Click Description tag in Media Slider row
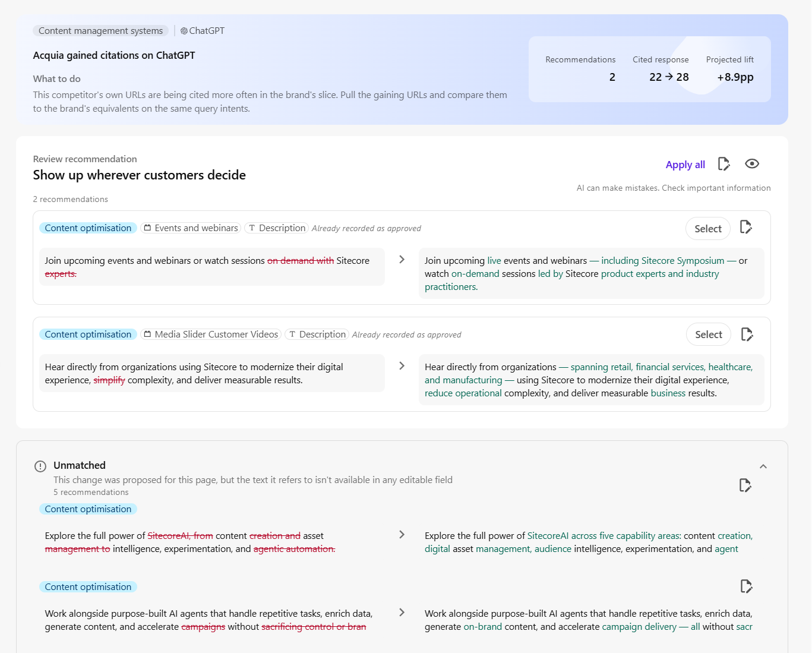 (x=317, y=335)
